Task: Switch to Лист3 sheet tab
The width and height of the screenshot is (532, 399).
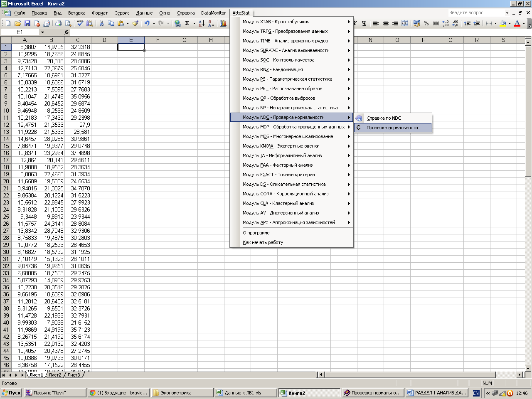Action: click(x=74, y=375)
